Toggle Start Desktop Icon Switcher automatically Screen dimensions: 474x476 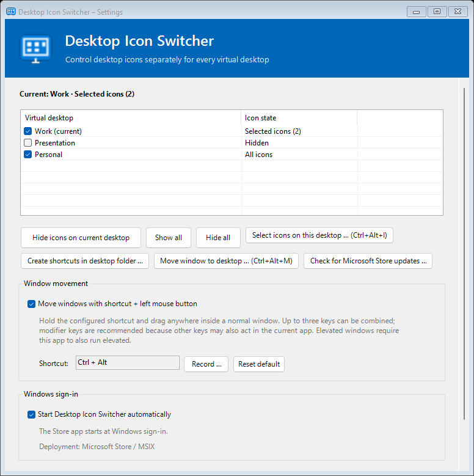31,414
